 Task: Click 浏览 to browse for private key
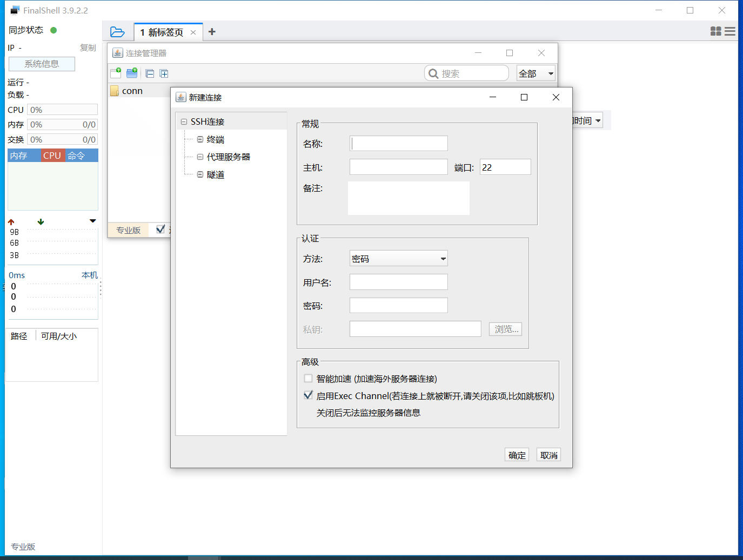pos(505,328)
